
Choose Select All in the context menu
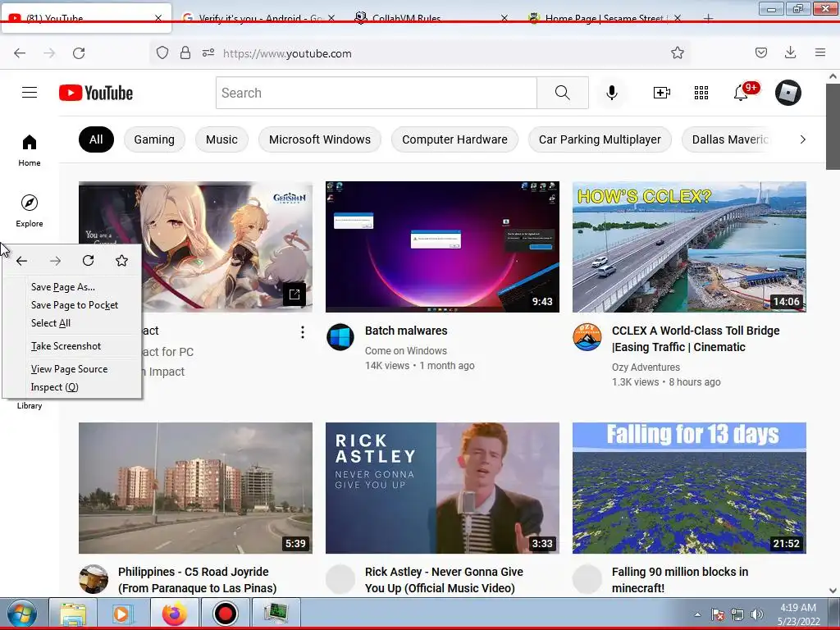tap(51, 323)
